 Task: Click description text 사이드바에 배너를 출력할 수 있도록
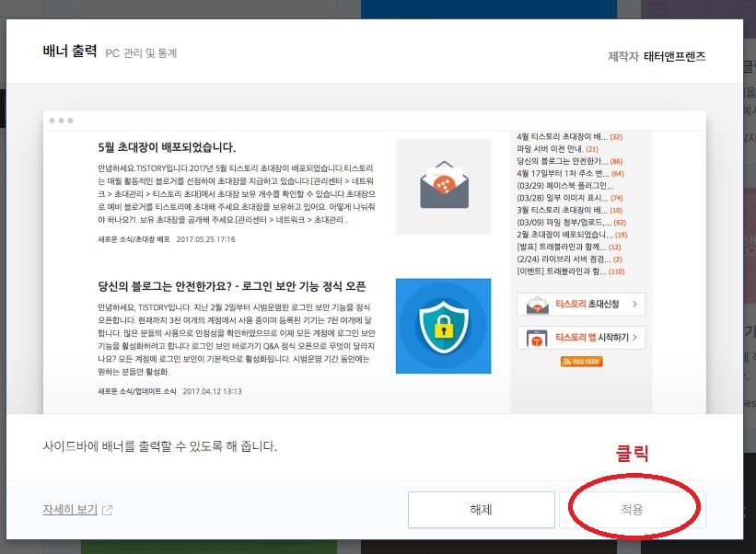(x=159, y=446)
